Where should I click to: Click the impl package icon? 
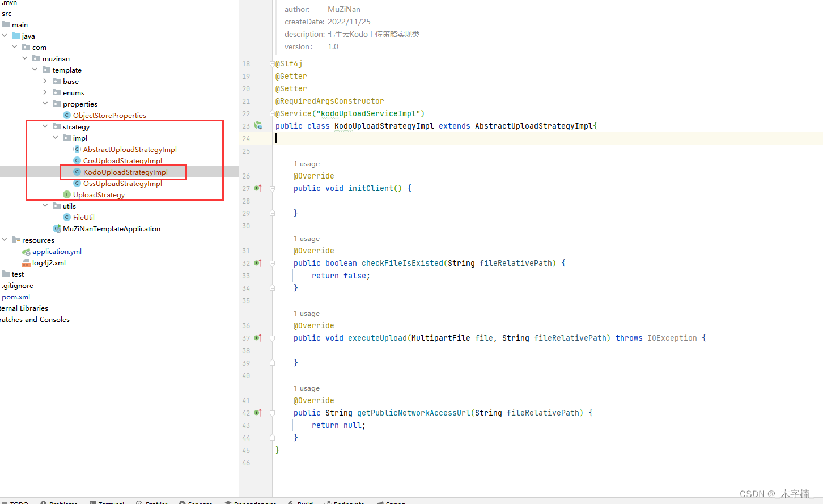(x=67, y=138)
